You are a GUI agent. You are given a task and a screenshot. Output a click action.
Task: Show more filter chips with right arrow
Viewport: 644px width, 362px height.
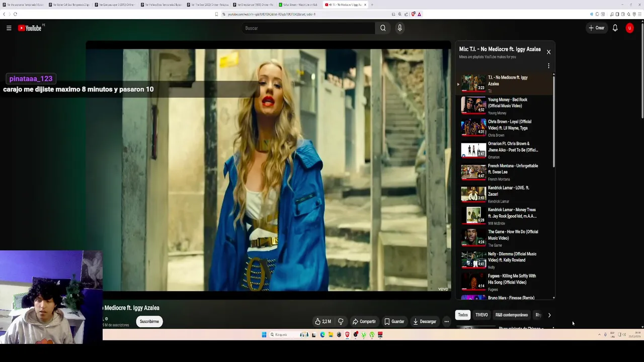pyautogui.click(x=549, y=315)
